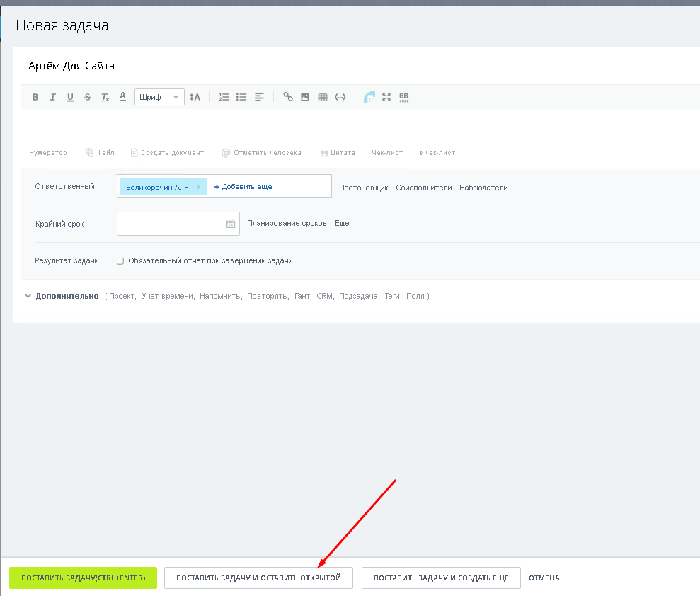Click Поставить задачу и оставить открытой
The image size is (700, 596).
pyautogui.click(x=258, y=578)
